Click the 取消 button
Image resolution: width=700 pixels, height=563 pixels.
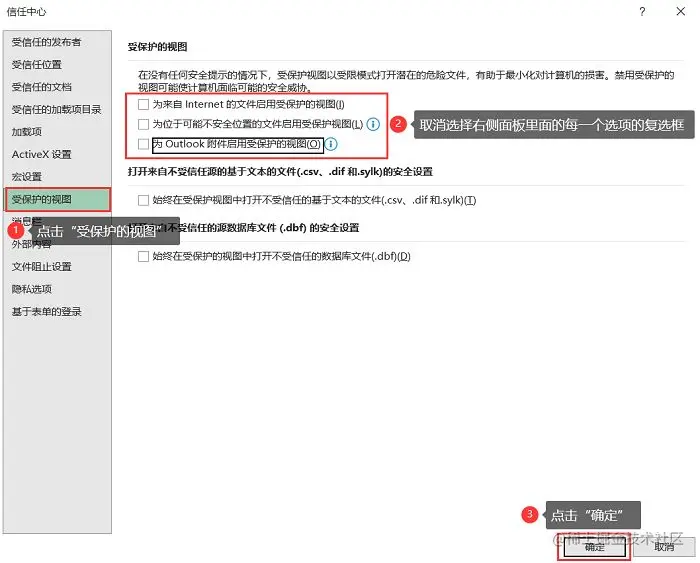(x=664, y=547)
